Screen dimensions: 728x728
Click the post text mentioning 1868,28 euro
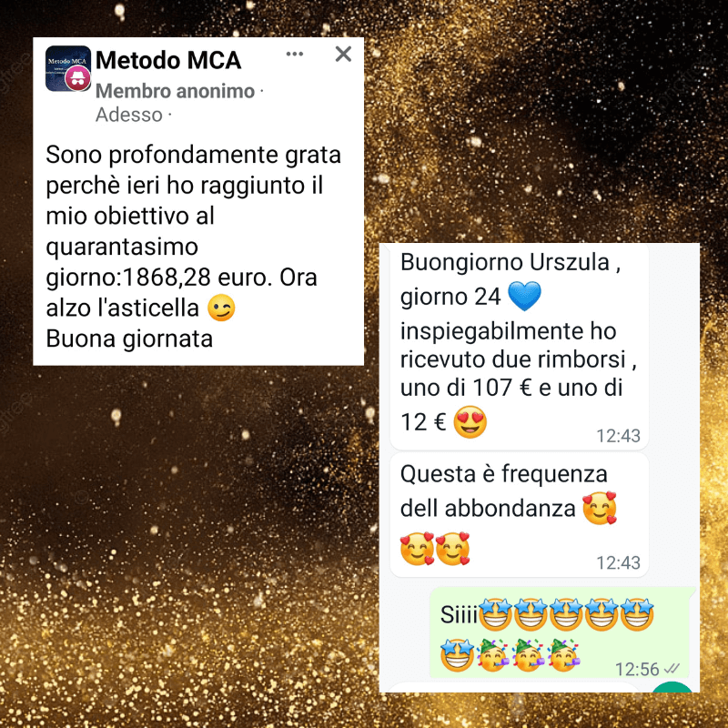181,278
